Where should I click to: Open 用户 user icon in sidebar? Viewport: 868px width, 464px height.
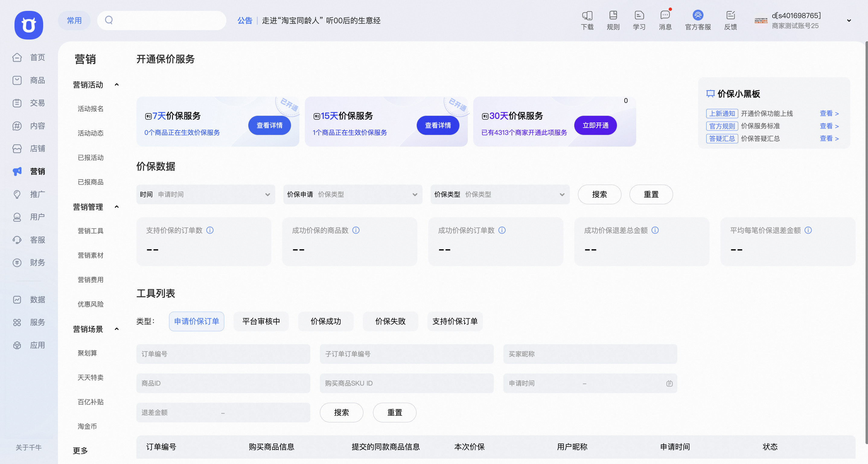17,217
